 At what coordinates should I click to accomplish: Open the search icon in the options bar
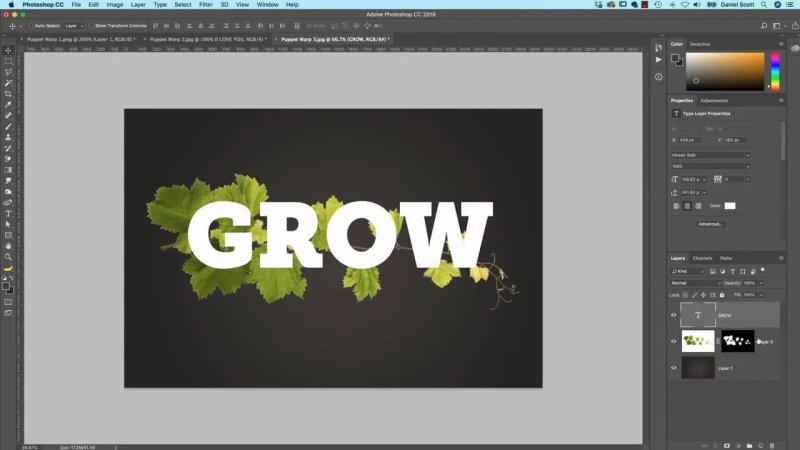click(x=764, y=26)
